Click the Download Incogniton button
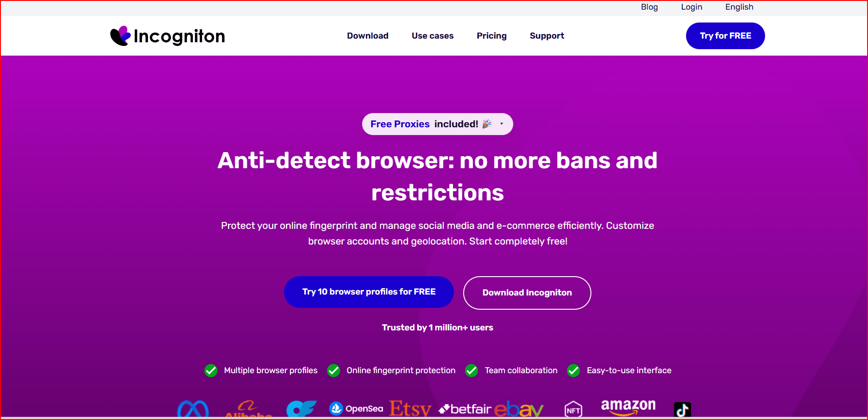The width and height of the screenshot is (868, 420). (x=527, y=293)
